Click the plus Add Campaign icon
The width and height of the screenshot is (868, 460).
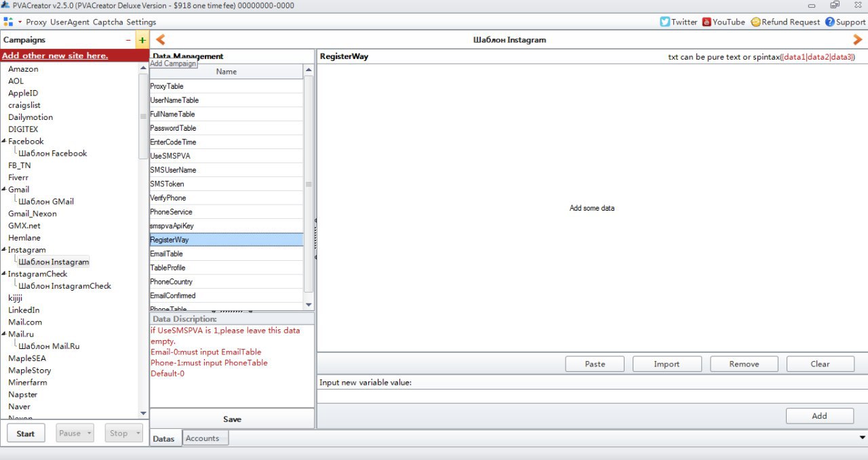pyautogui.click(x=142, y=40)
